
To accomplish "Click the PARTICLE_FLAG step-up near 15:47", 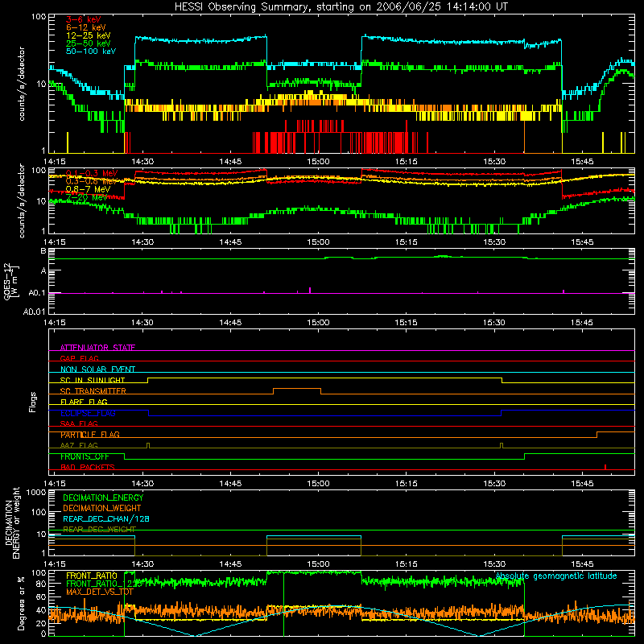I will (x=597, y=435).
